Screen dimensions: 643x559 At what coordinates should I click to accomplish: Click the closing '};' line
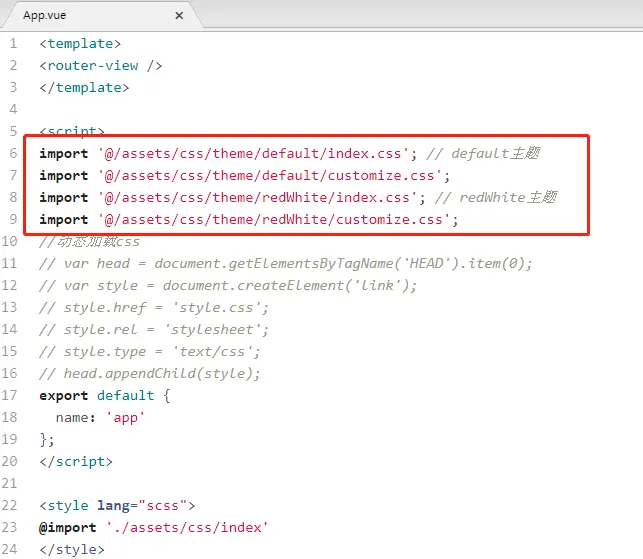coord(47,440)
